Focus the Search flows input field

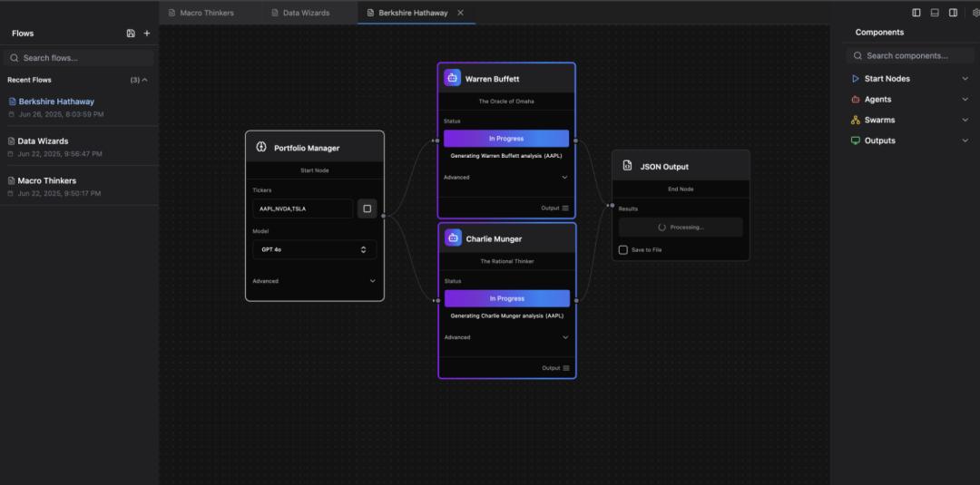click(x=79, y=58)
